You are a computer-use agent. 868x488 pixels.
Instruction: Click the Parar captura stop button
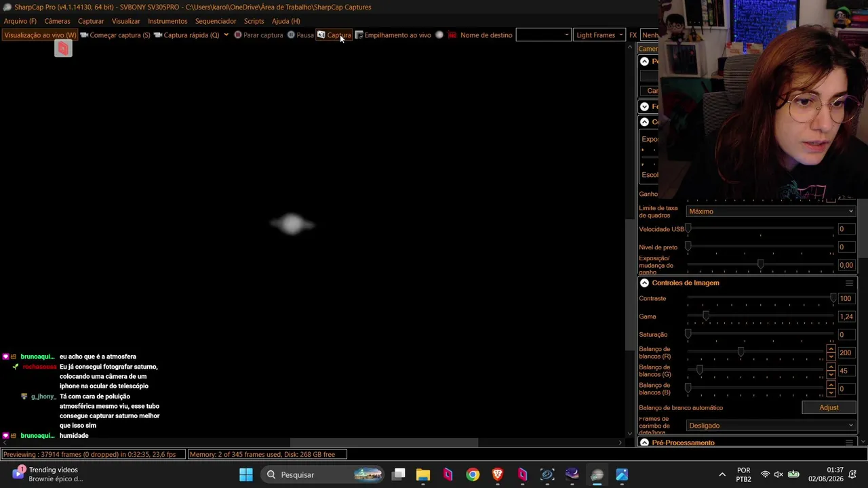pyautogui.click(x=258, y=35)
